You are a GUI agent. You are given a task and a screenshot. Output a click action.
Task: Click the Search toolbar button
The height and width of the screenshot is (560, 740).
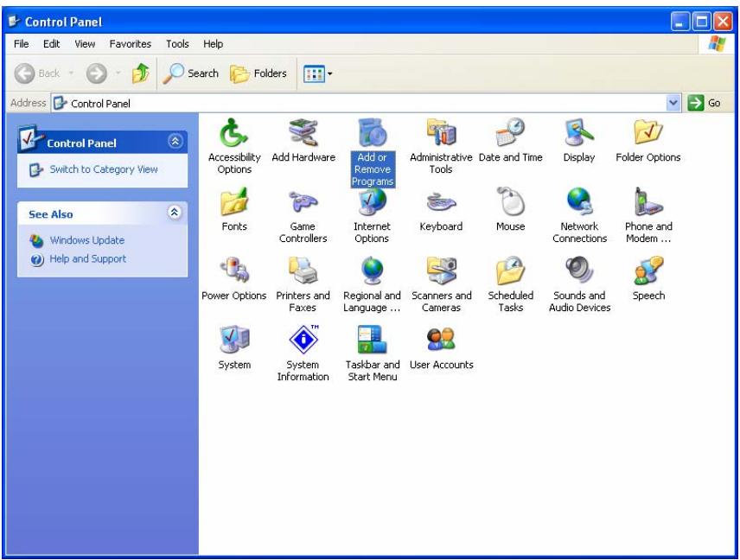point(191,73)
